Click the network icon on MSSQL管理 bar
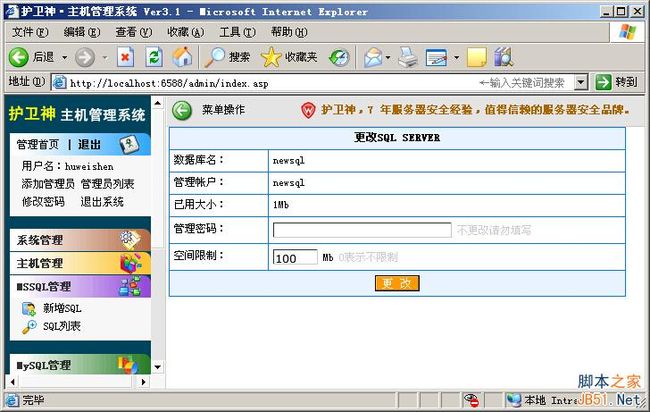The image size is (650, 412). (130, 286)
